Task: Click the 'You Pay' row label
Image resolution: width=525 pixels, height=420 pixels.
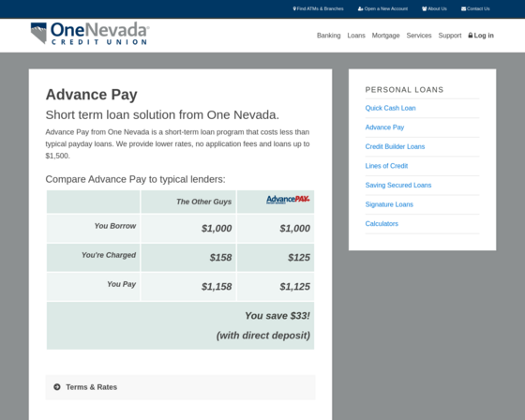Action: point(121,284)
